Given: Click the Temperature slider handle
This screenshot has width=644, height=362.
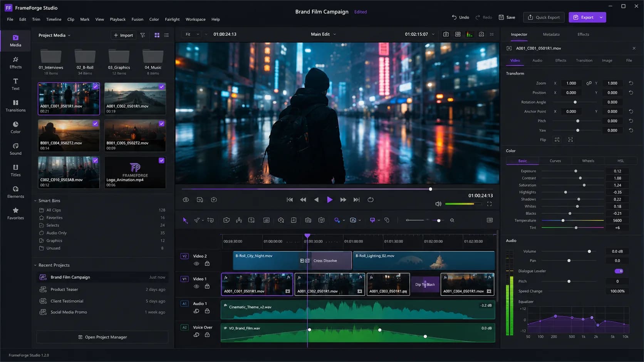Looking at the screenshot, I should coord(563,220).
